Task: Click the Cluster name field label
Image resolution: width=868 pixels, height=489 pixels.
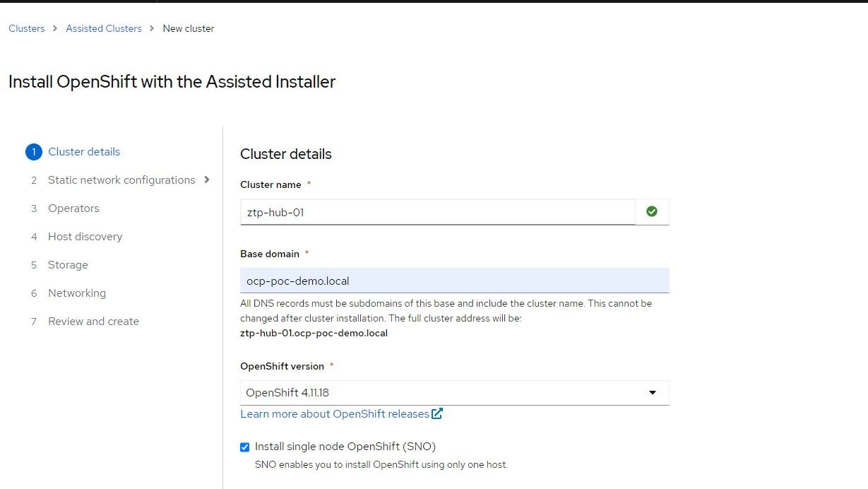Action: (270, 184)
